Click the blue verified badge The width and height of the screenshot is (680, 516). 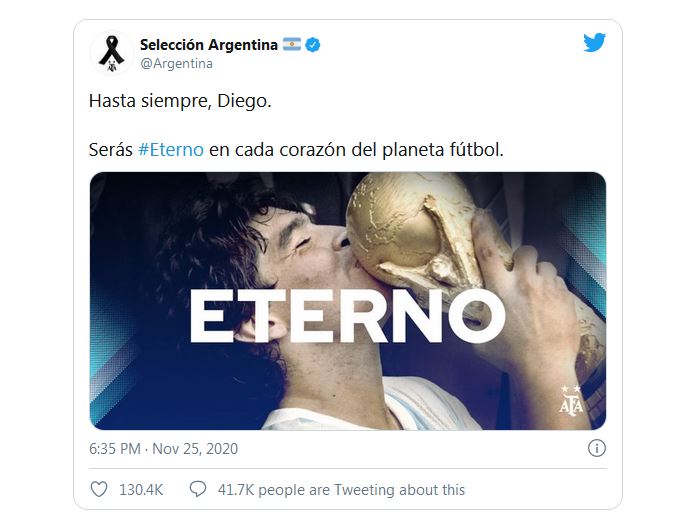point(313,45)
